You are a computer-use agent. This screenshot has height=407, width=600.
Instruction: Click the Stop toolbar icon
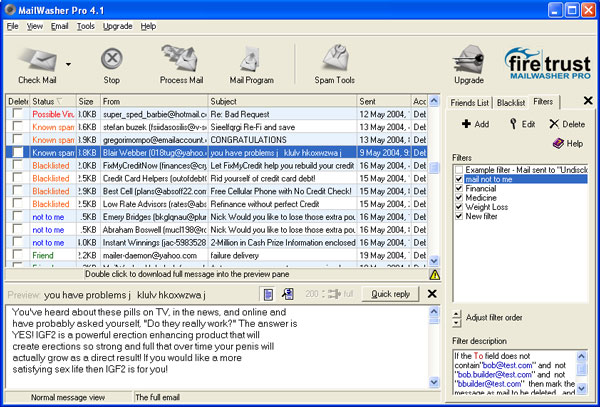pos(111,59)
